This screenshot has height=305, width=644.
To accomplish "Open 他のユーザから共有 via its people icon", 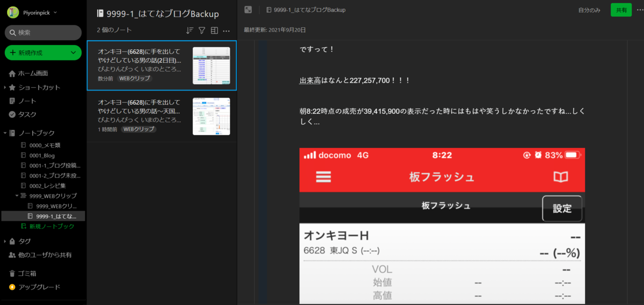I will (12, 255).
